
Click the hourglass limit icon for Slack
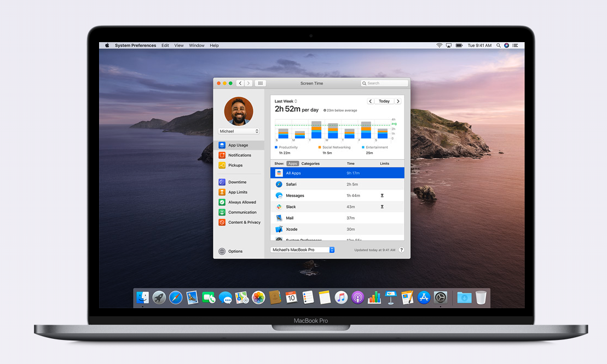click(x=382, y=207)
